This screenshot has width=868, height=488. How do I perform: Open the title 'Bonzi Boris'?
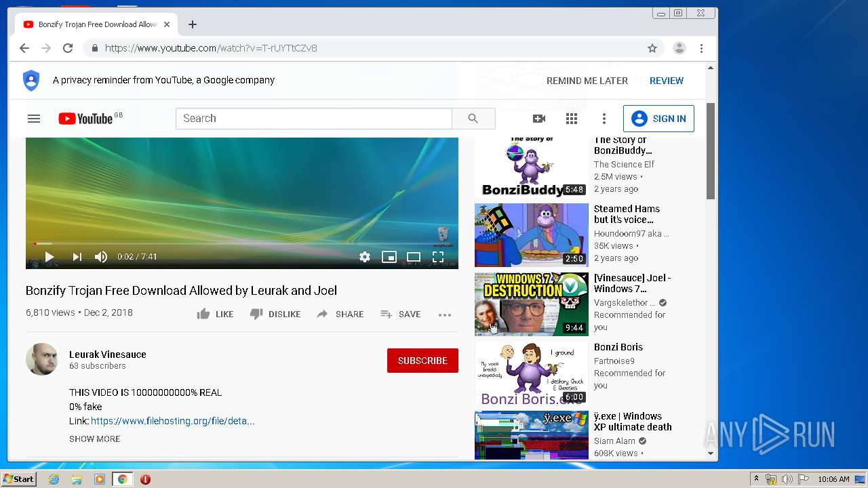[x=618, y=347]
